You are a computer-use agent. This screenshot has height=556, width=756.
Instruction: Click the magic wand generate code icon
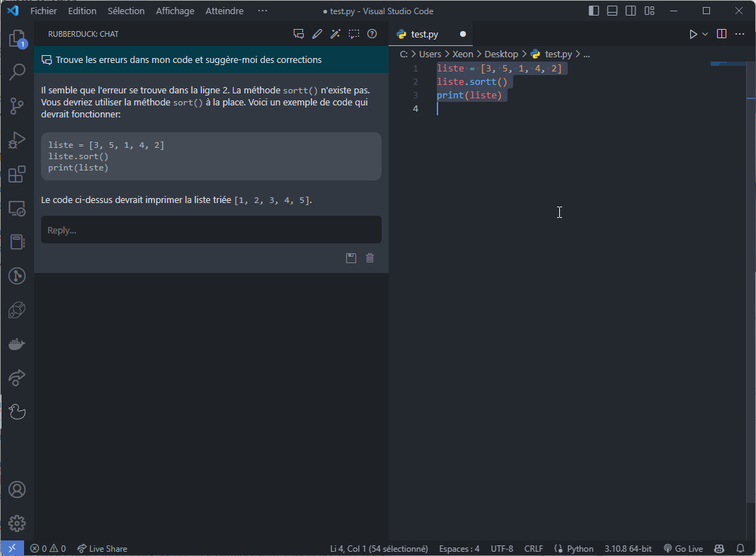click(335, 34)
